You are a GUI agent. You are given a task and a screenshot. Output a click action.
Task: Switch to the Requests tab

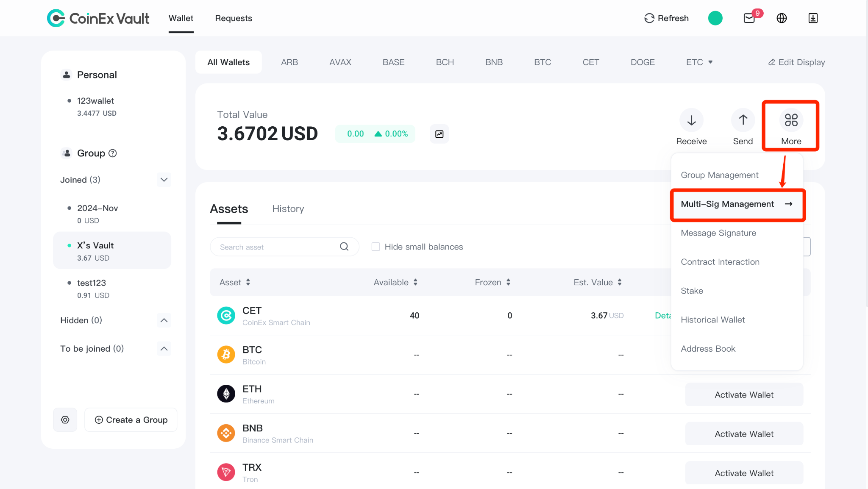(x=234, y=18)
